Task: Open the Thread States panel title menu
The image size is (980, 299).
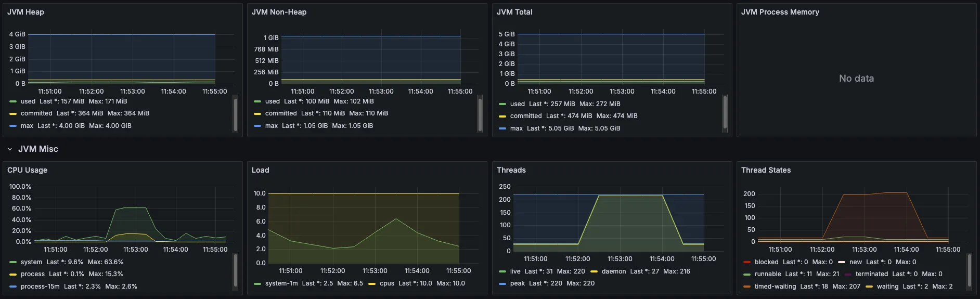Action: pos(766,170)
